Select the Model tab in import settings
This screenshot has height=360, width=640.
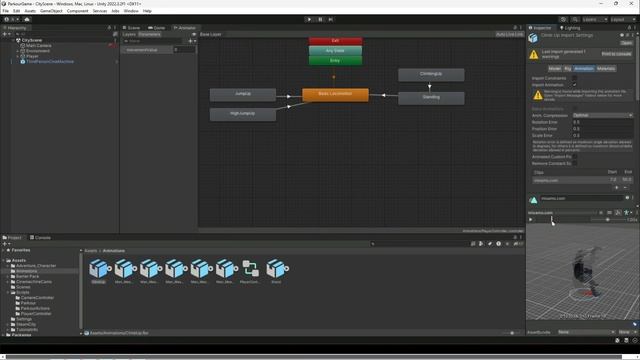[554, 69]
